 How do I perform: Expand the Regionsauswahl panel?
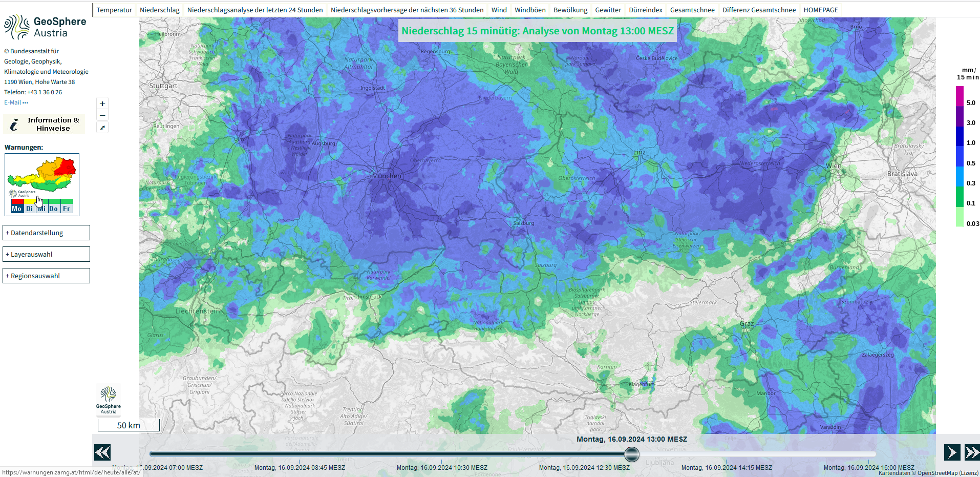point(46,276)
